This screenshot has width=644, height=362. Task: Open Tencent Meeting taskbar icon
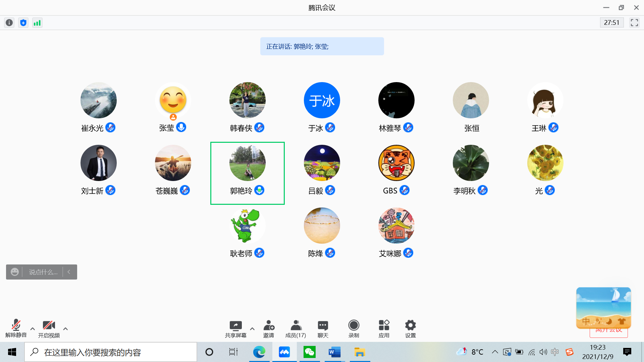(x=284, y=352)
